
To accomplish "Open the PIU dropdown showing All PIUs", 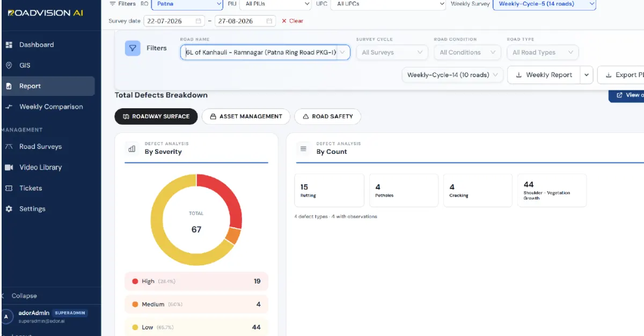I will (x=275, y=4).
